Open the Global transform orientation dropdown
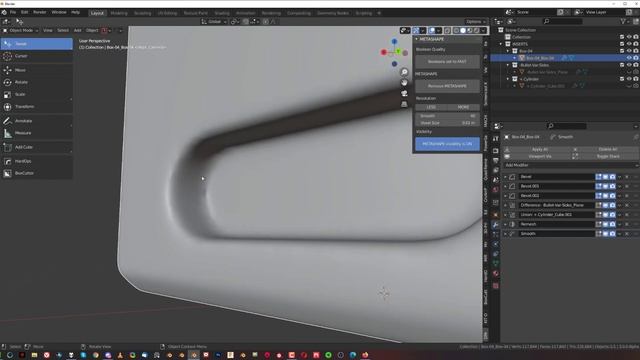Screen dimensions: 640x360 click(x=214, y=22)
